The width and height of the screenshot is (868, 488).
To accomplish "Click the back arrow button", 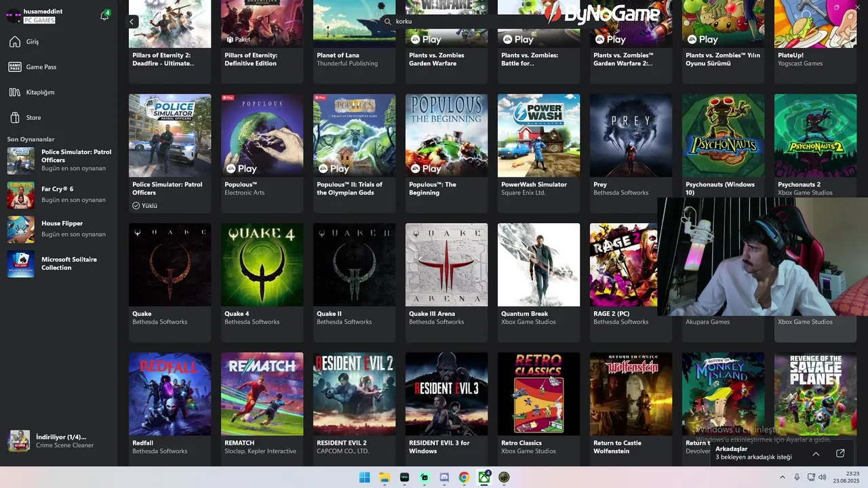I will (132, 22).
